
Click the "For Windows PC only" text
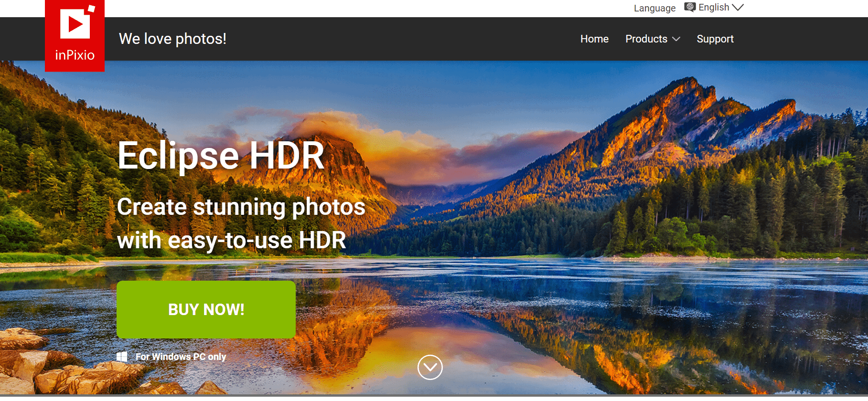coord(181,357)
